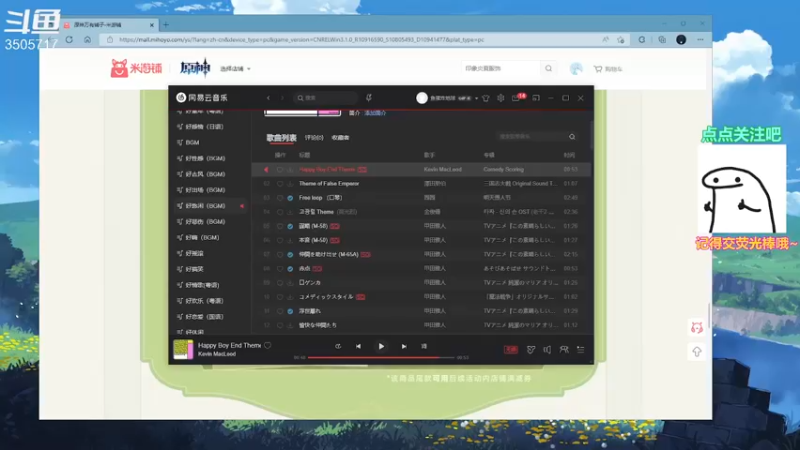Like the Happy Boy End Theme row
This screenshot has width=800, height=450.
tap(280, 169)
